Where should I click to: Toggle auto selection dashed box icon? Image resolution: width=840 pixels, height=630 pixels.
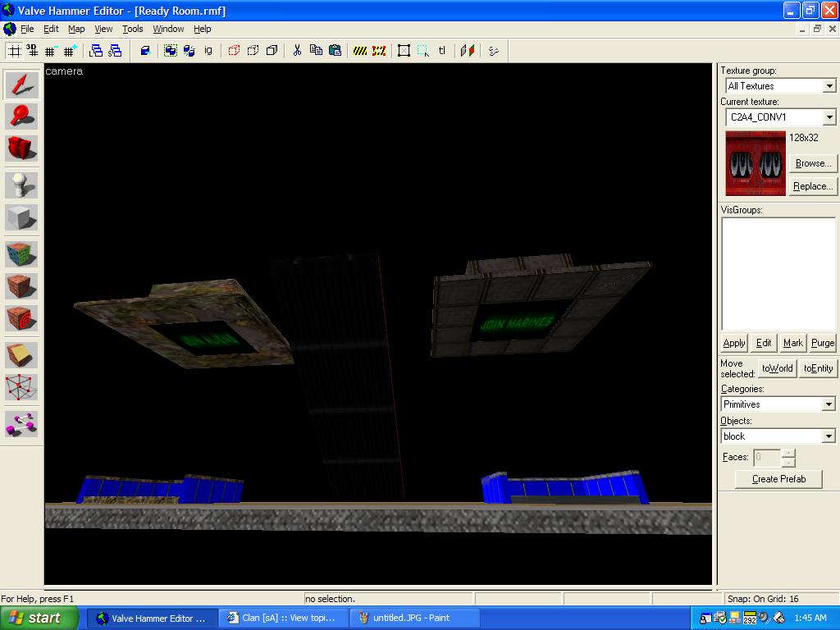point(423,51)
